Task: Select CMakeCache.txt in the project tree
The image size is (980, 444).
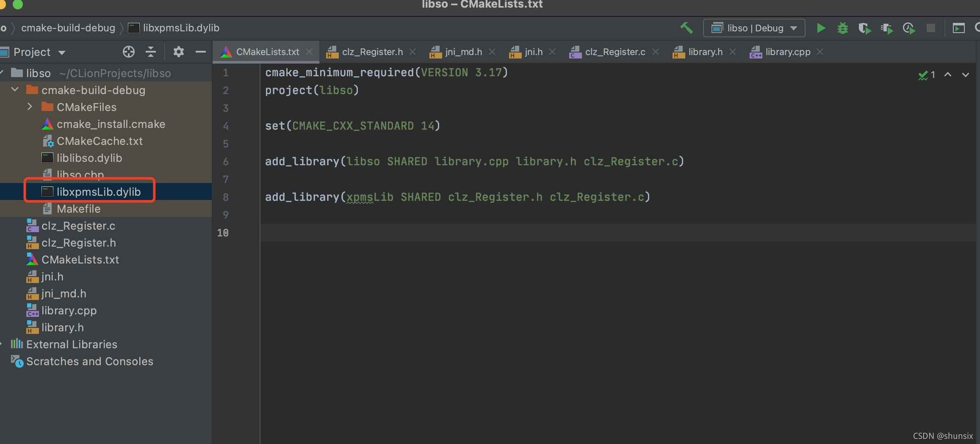Action: [x=106, y=141]
